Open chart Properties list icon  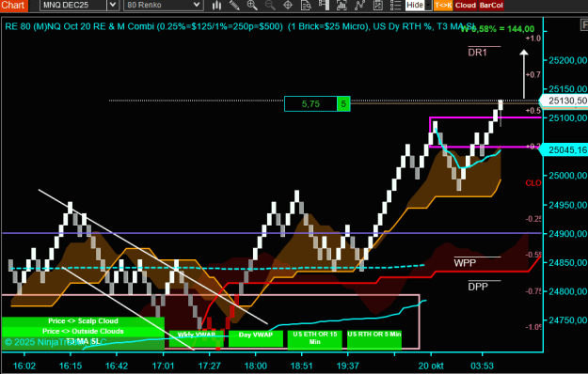[395, 5]
